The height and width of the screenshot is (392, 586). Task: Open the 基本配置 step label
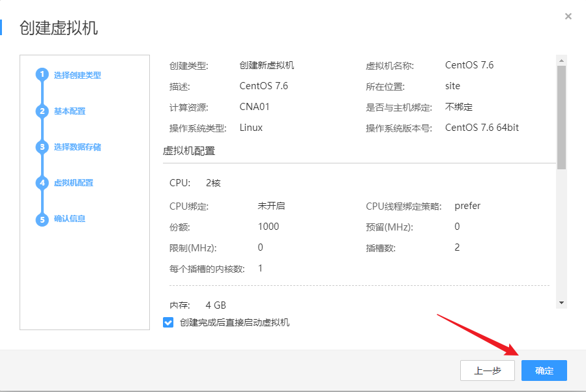pos(68,111)
